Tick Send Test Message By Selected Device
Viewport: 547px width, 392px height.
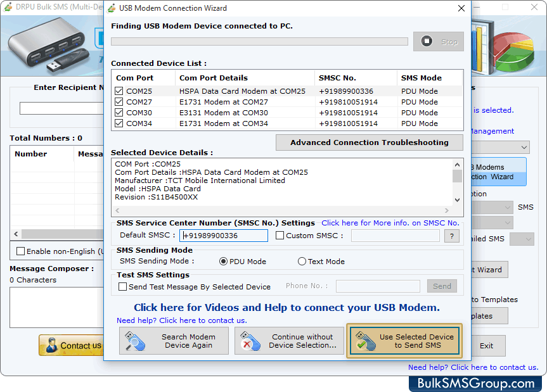(122, 287)
